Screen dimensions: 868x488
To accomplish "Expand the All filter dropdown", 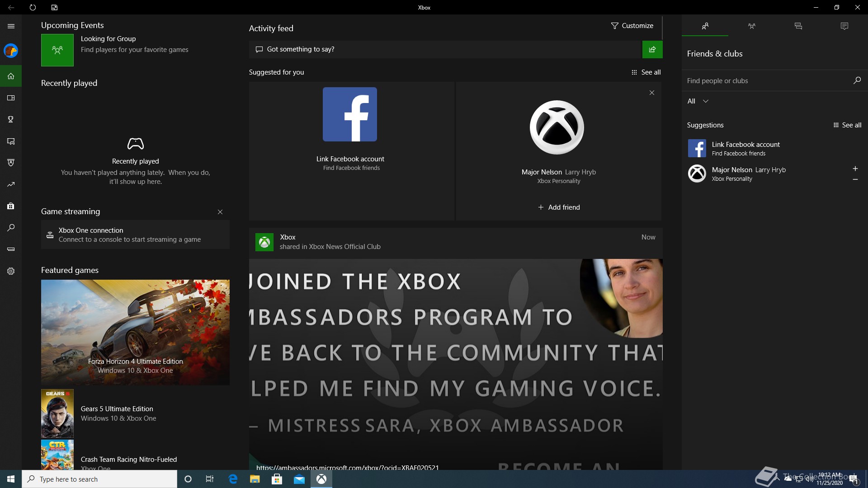I will coord(698,101).
